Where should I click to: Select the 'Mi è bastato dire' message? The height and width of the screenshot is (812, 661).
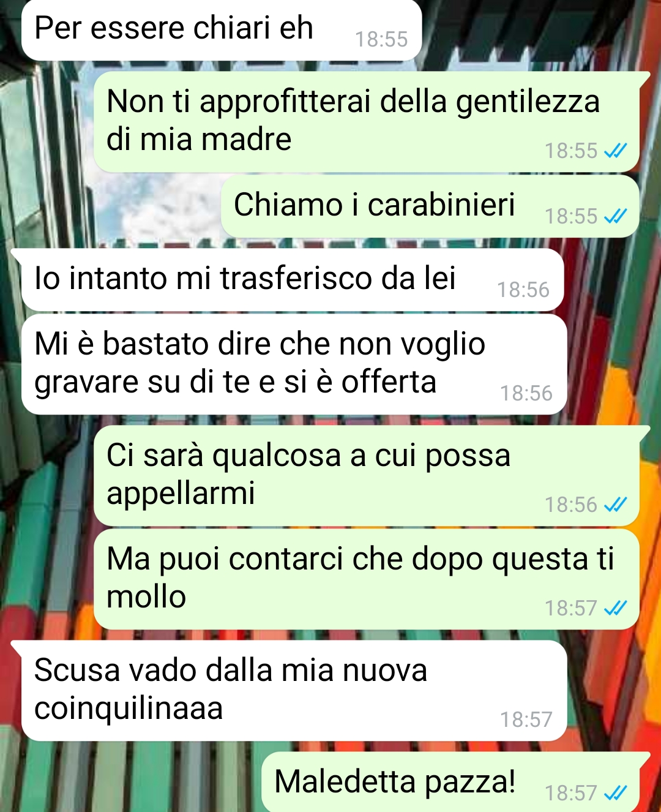tap(294, 364)
